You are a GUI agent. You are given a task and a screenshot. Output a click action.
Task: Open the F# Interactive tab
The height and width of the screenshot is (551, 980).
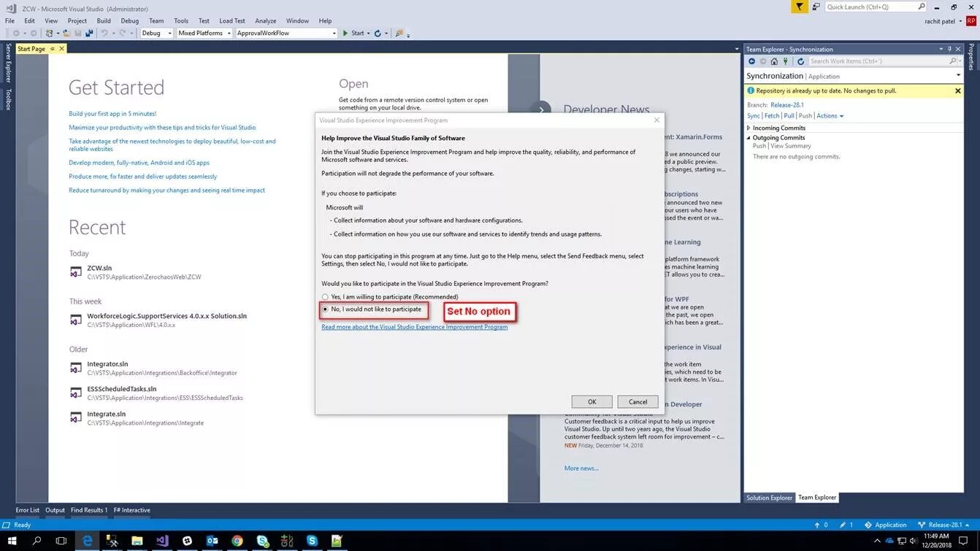[132, 510]
